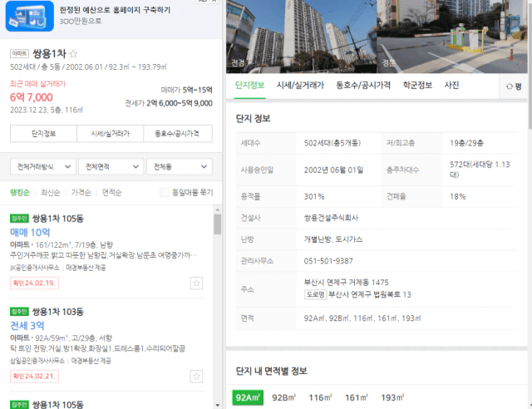The image size is (532, 409).
Task: Bookmark the 매매 10억 listing star
Action: coord(196,283)
